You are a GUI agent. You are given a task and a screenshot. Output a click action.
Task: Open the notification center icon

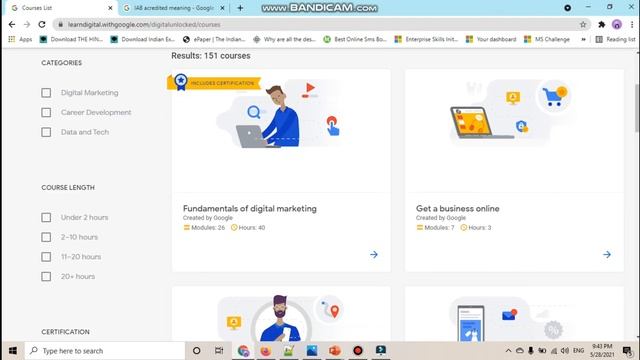click(x=627, y=351)
